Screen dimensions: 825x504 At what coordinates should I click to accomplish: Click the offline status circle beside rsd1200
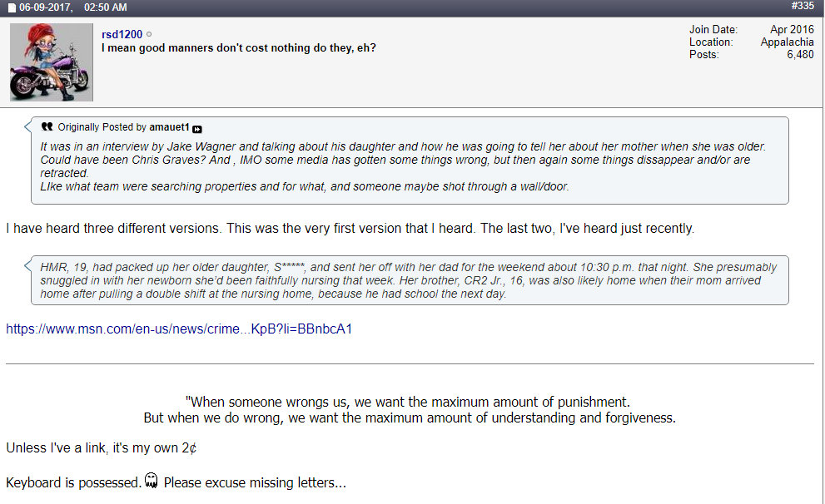pos(150,35)
